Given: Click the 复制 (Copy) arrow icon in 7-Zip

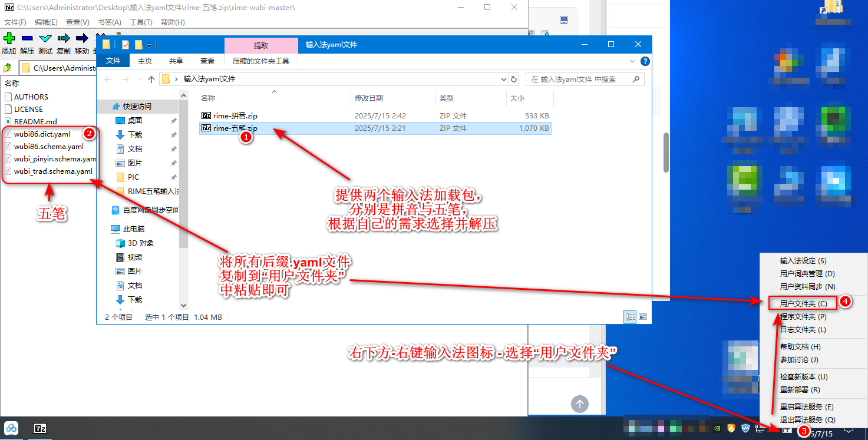Looking at the screenshot, I should pyautogui.click(x=64, y=38).
